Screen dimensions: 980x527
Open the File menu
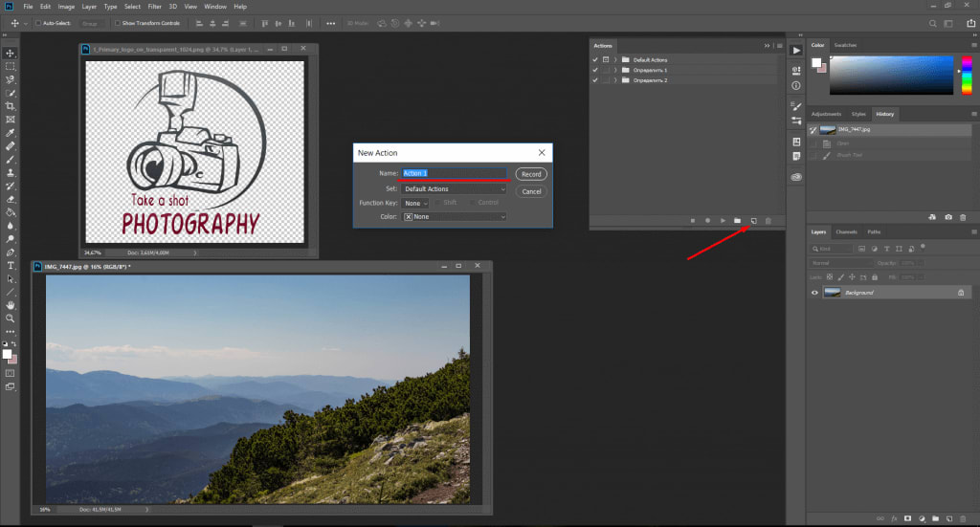pyautogui.click(x=28, y=7)
